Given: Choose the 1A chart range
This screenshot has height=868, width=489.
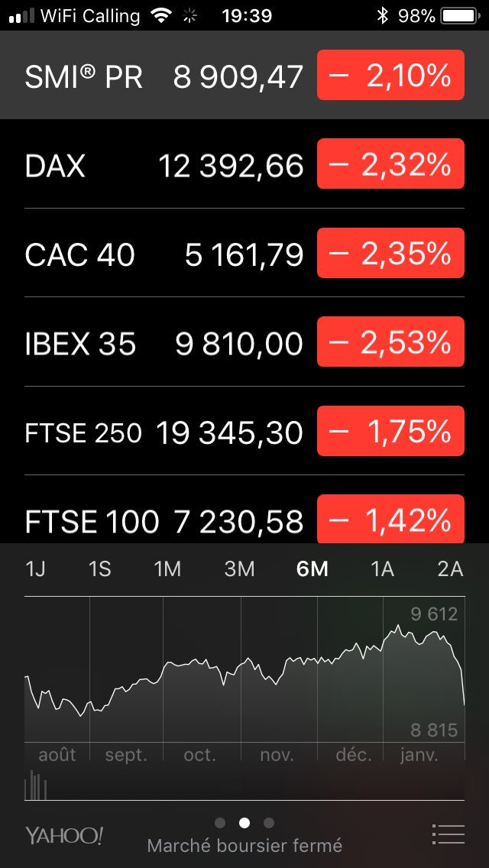Looking at the screenshot, I should [382, 569].
